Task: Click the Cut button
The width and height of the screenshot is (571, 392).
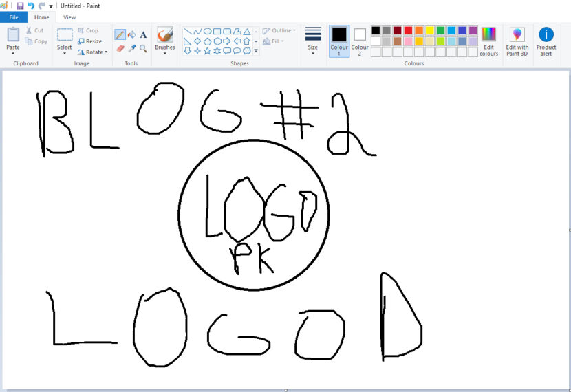Action: 34,30
